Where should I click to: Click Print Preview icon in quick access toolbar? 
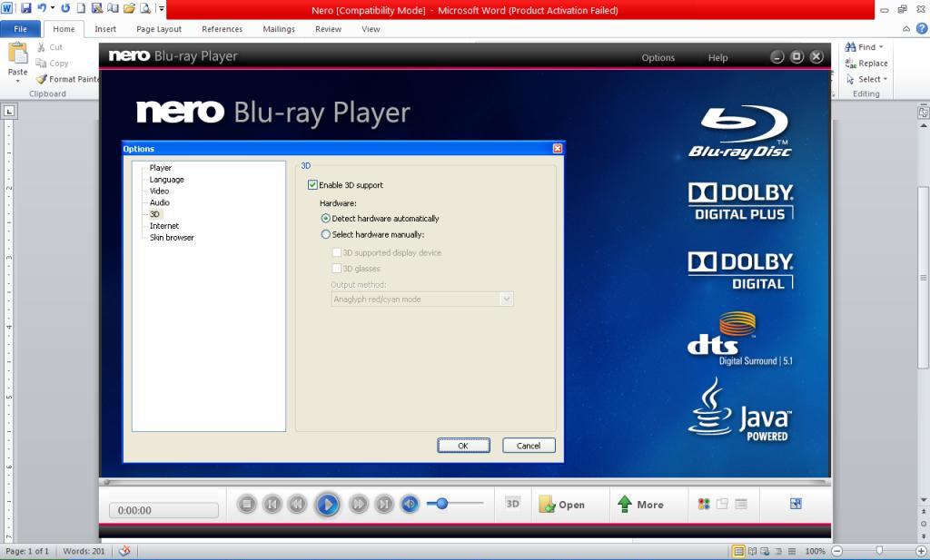pos(145,8)
